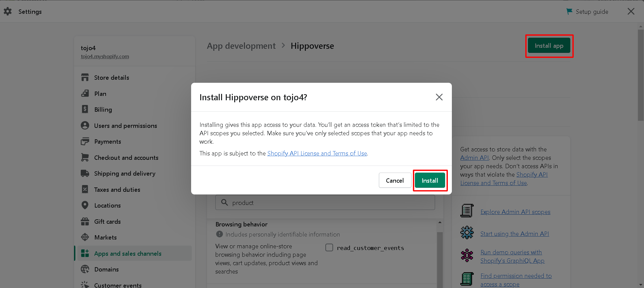Click the Locations pin icon
The height and width of the screenshot is (288, 644).
click(85, 205)
